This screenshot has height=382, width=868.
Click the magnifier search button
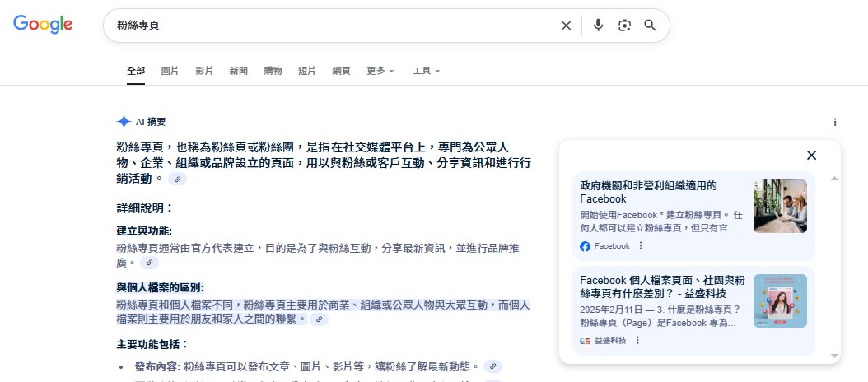(x=650, y=26)
